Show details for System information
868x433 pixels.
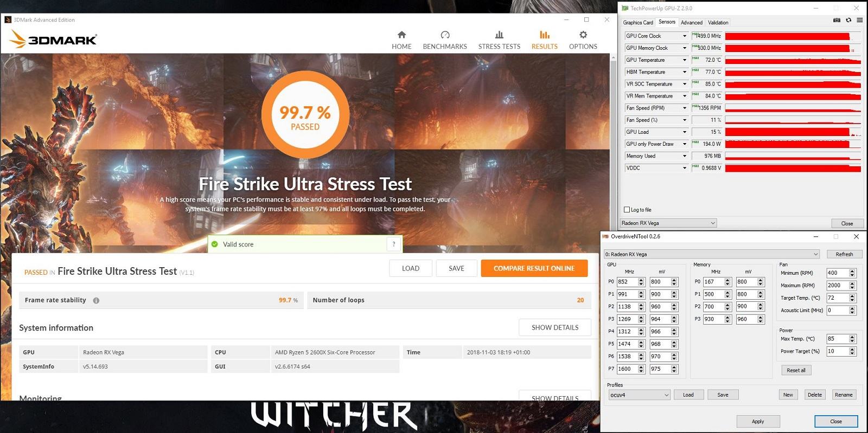pyautogui.click(x=555, y=327)
